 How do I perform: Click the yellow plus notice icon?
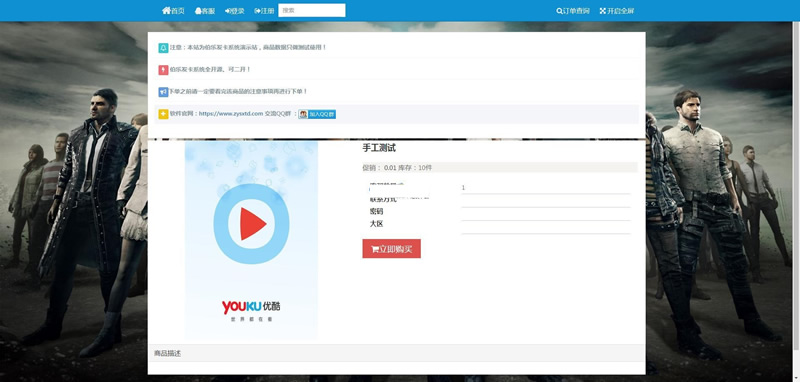click(x=163, y=114)
